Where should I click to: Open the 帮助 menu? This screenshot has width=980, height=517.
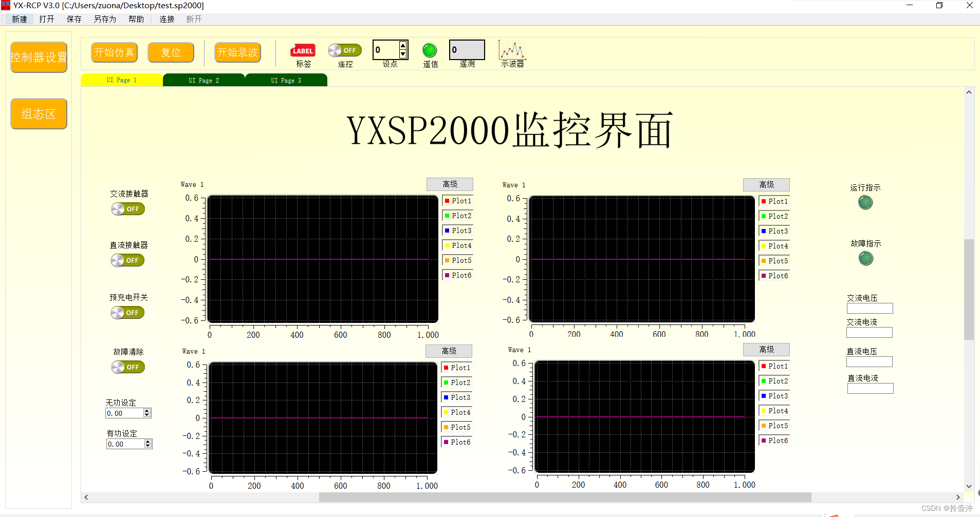pos(136,18)
